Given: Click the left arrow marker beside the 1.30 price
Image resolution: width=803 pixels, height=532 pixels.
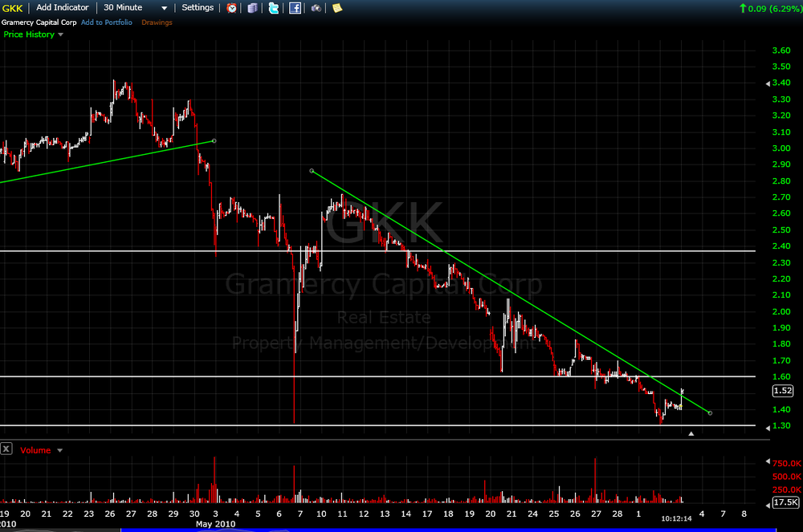Looking at the screenshot, I should point(768,428).
